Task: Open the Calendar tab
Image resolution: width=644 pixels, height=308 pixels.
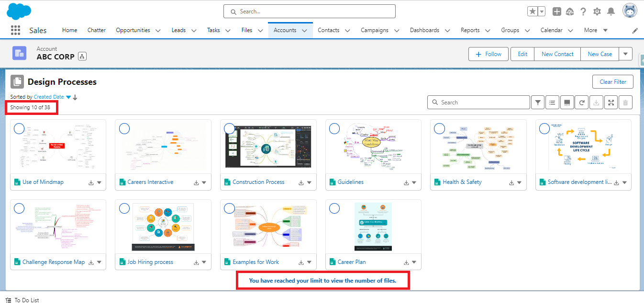Action: click(x=551, y=30)
